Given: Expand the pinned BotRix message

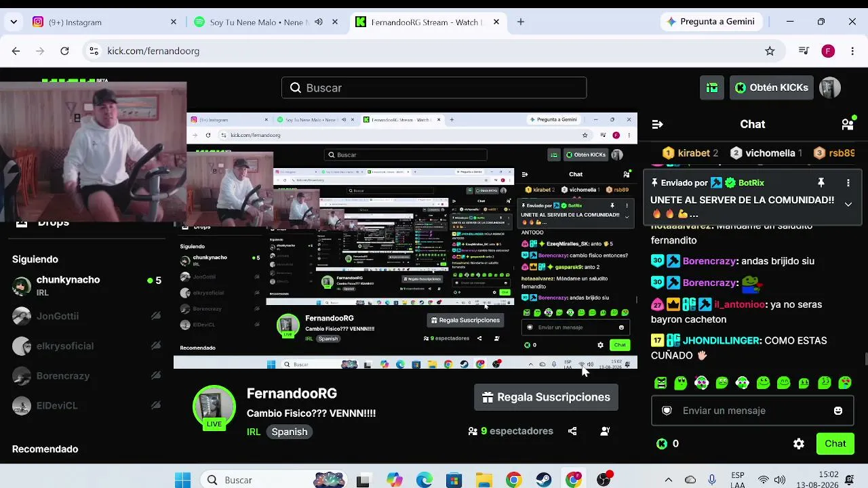Looking at the screenshot, I should (x=848, y=204).
